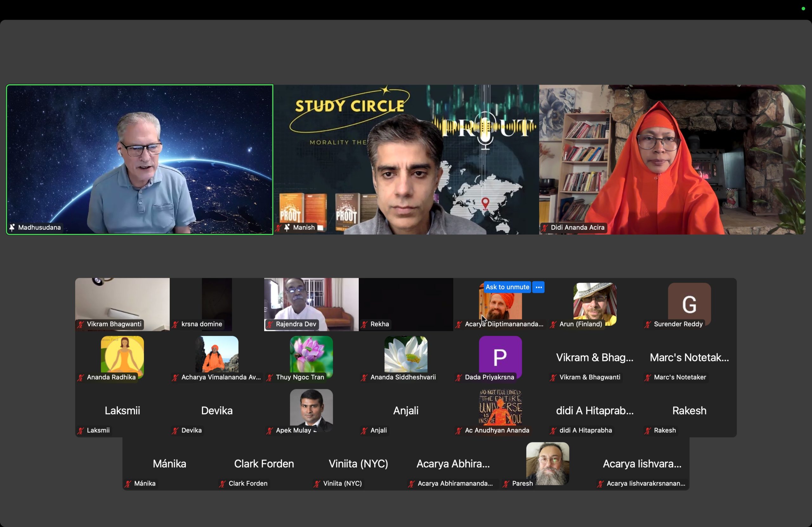Click the pin icon next to Manish
Image resolution: width=812 pixels, height=527 pixels.
[x=287, y=227]
